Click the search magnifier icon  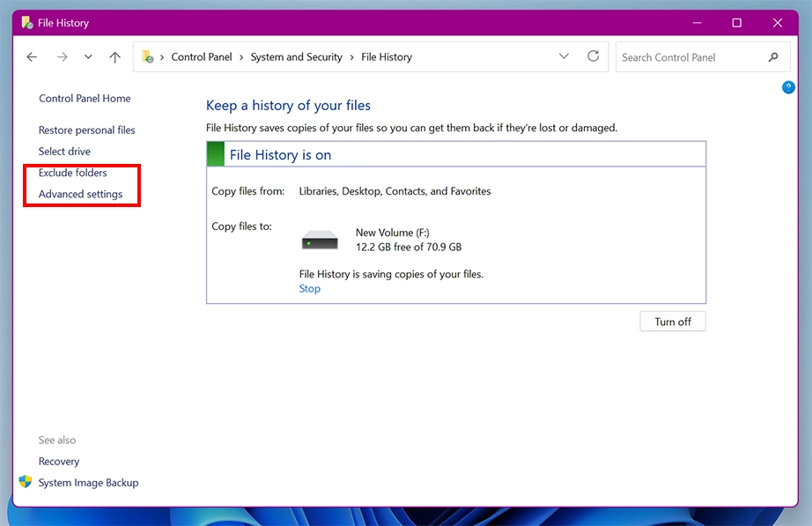(773, 57)
